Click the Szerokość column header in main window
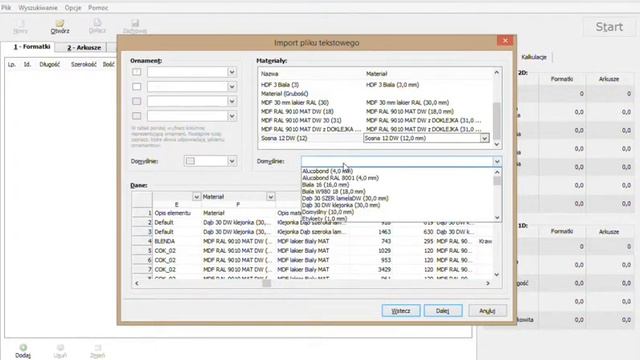 click(84, 64)
